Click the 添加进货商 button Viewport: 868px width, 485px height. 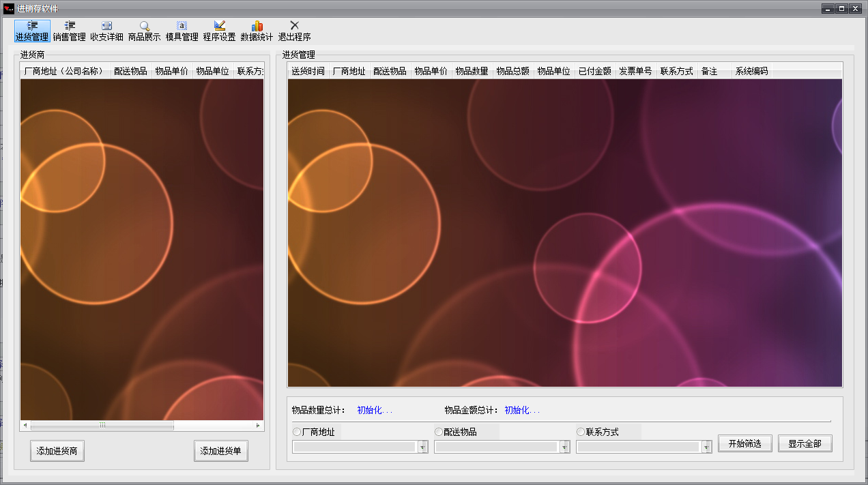57,451
